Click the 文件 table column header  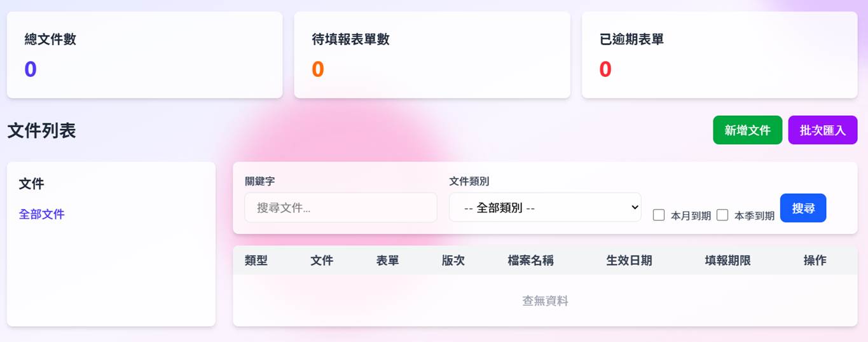click(x=322, y=261)
